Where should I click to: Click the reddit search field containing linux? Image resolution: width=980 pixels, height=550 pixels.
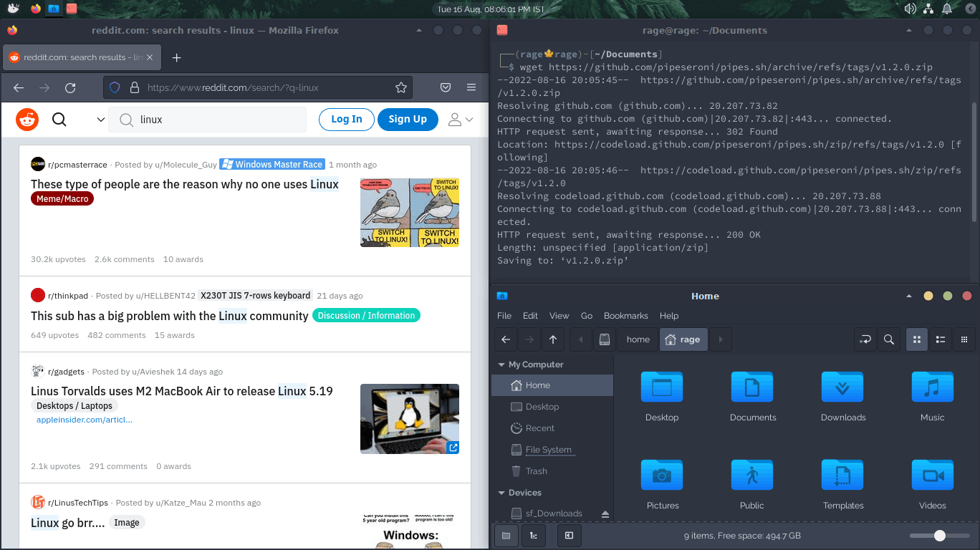click(x=208, y=120)
